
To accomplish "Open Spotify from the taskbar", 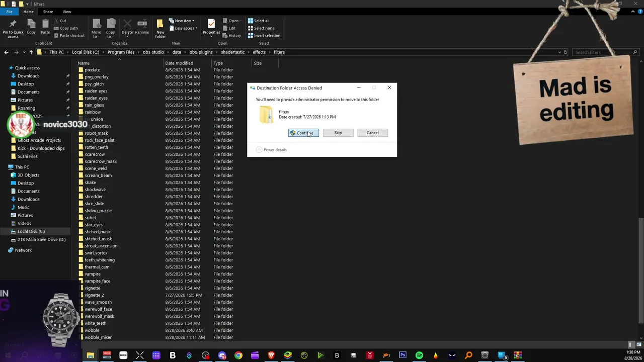I will point(419,355).
